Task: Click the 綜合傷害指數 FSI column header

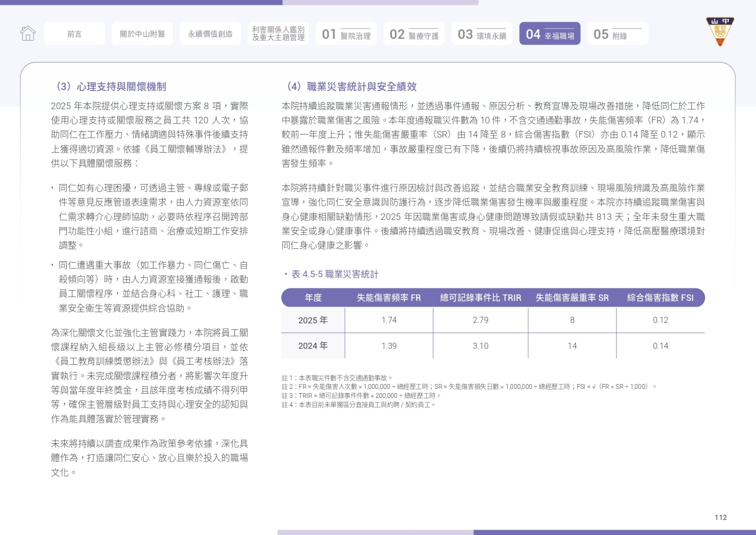Action: click(660, 298)
